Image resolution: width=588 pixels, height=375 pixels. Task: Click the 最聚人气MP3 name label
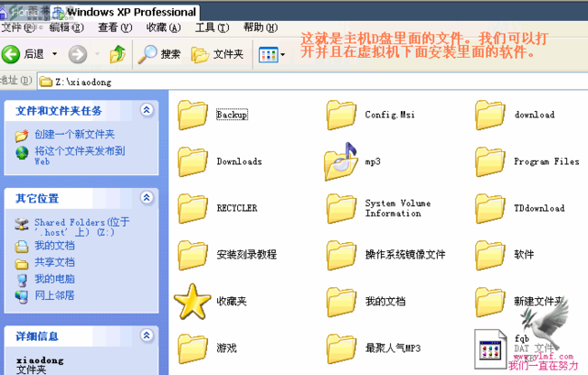pos(393,349)
